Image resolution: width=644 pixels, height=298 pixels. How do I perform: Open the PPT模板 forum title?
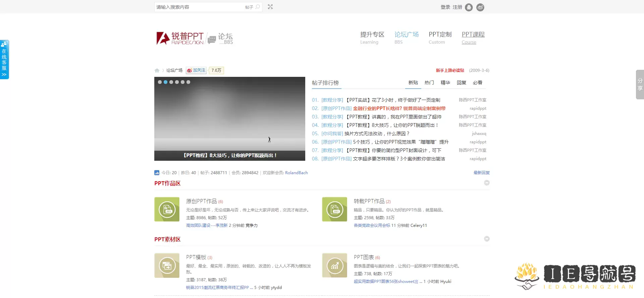pyautogui.click(x=196, y=257)
